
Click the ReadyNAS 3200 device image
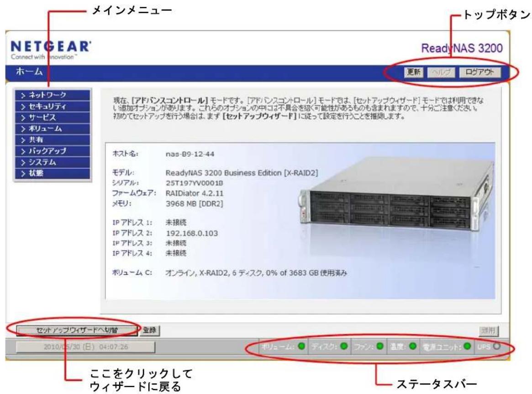point(396,194)
